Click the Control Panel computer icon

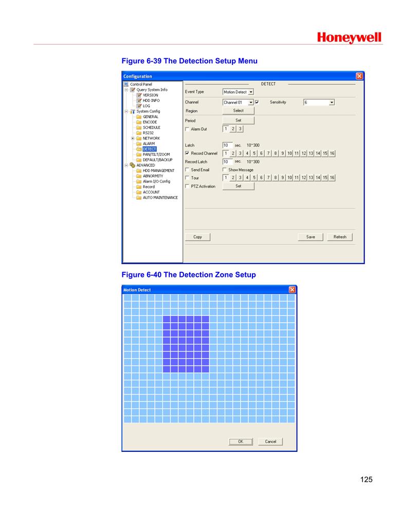126,84
